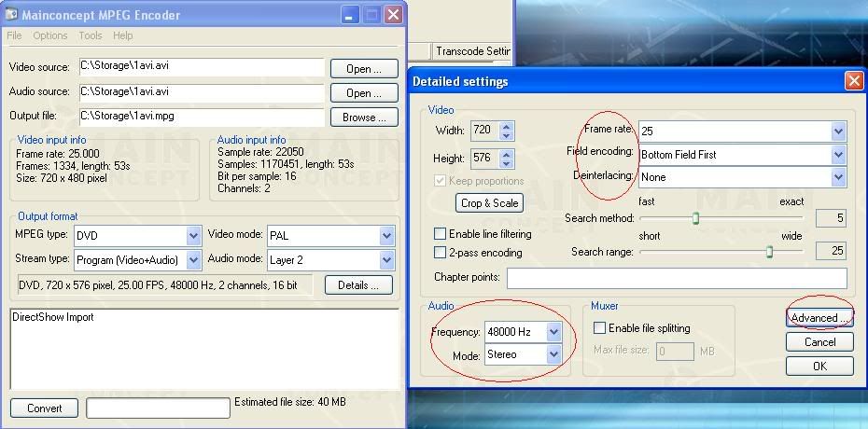
Task: Enable file splitting checkbox
Action: (599, 328)
